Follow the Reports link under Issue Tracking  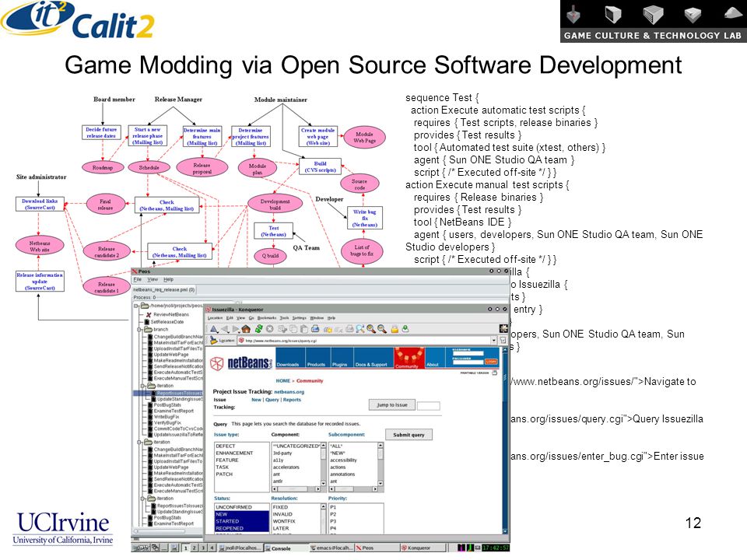pyautogui.click(x=292, y=400)
